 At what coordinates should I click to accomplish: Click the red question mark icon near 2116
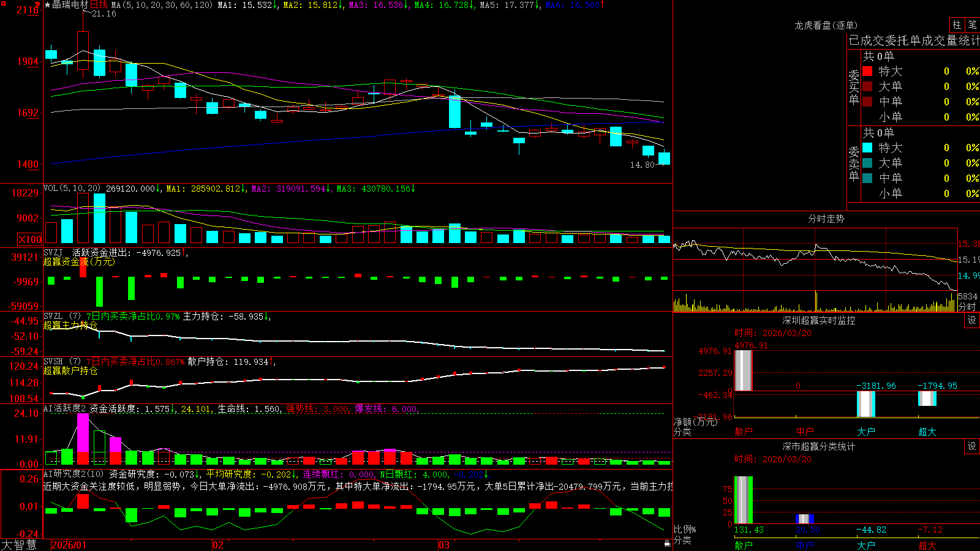[x=37, y=5]
